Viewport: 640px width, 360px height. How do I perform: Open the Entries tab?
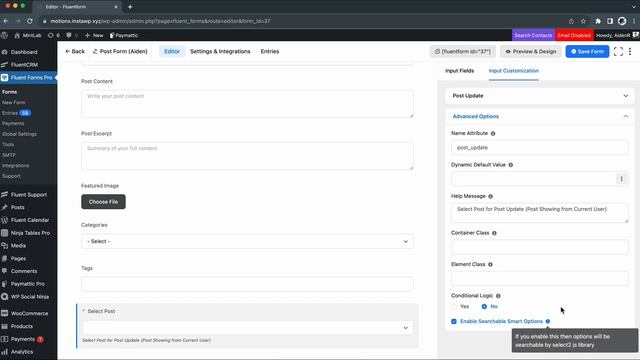click(x=270, y=51)
